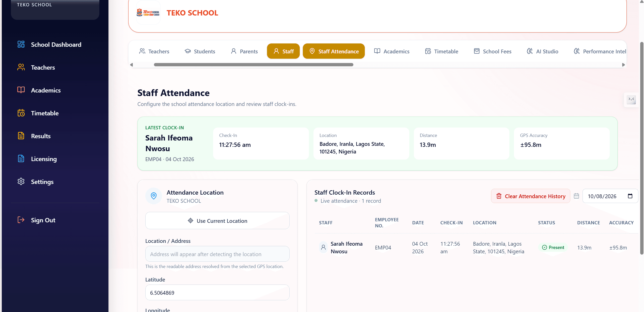Click the TEKO SCHOOL logo image
The width and height of the screenshot is (644, 312).
coord(148,12)
